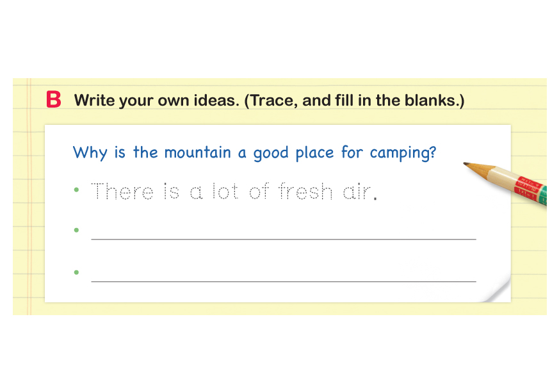Screen dimensions: 559x392
Task: Click the "(Trace, and fill in the blanks.)" instruction
Action: coord(354,101)
